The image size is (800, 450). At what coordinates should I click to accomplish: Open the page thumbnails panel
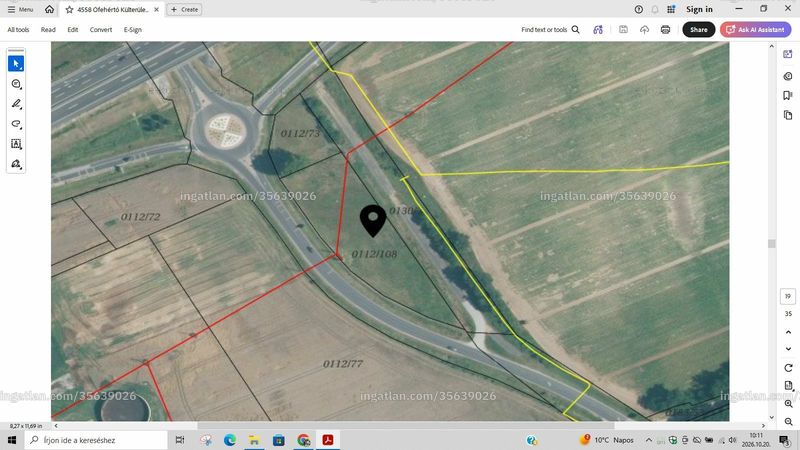point(788,115)
